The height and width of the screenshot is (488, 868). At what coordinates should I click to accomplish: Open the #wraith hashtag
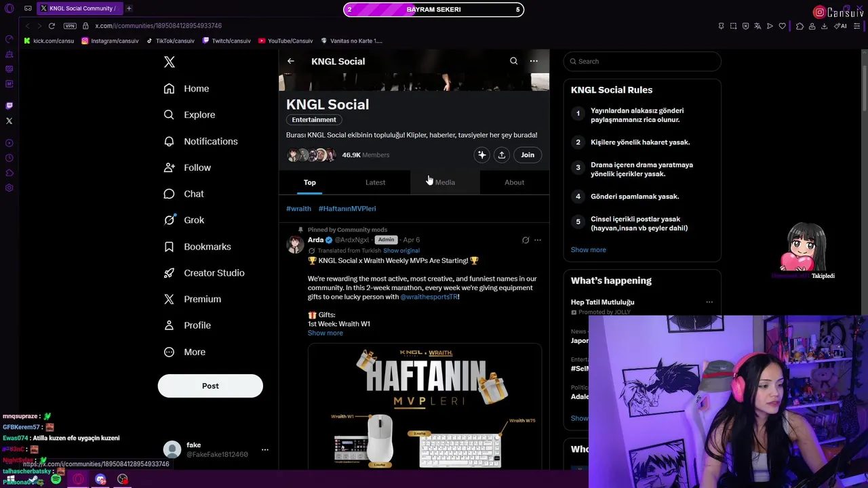298,209
